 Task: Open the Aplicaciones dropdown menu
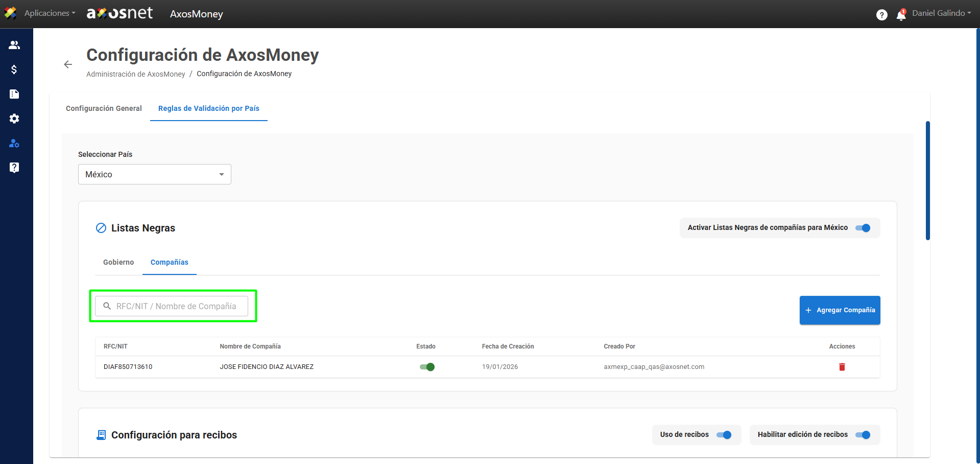pyautogui.click(x=50, y=13)
